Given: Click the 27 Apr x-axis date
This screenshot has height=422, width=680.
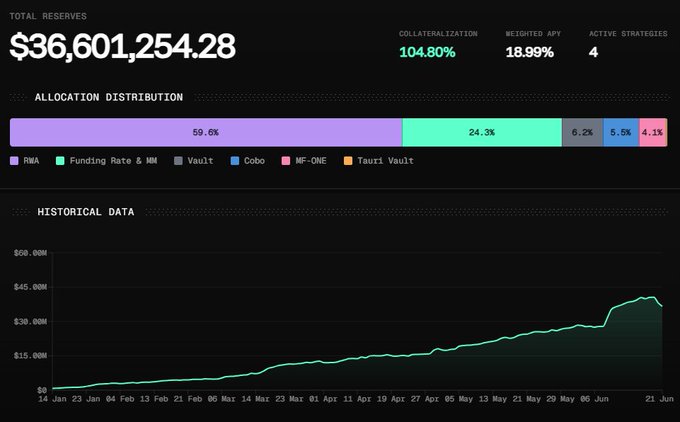Looking at the screenshot, I should tap(425, 399).
